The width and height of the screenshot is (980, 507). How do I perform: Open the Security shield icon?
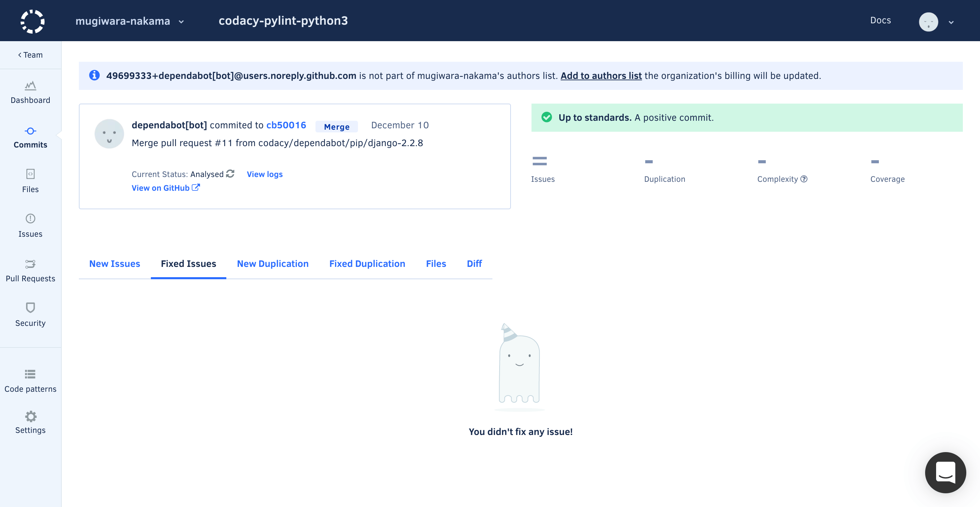[31, 308]
